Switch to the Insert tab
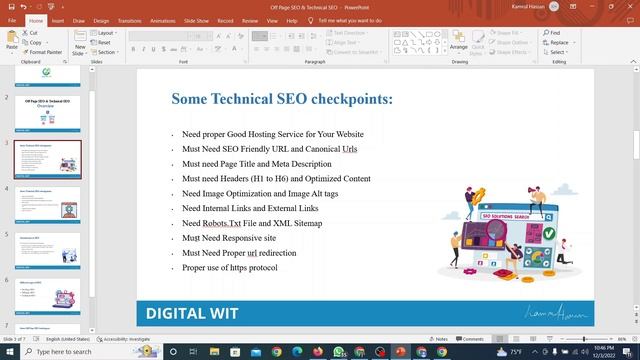640x360 pixels. tap(58, 20)
